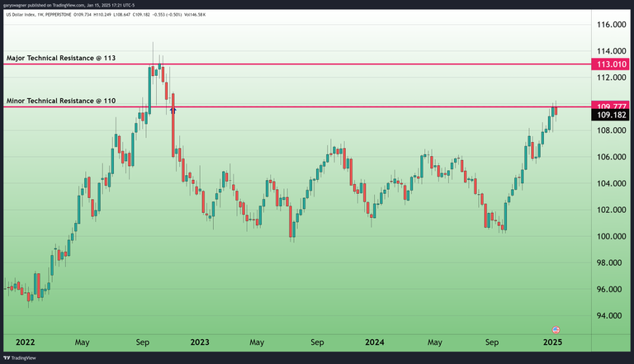Click the 2023 label on time axis
The height and width of the screenshot is (364, 634).
pyautogui.click(x=199, y=342)
